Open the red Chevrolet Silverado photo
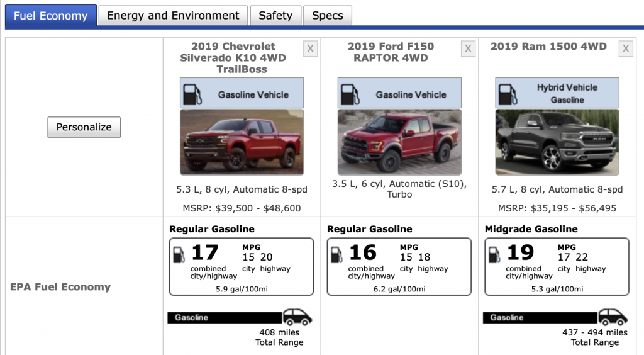 pyautogui.click(x=242, y=142)
